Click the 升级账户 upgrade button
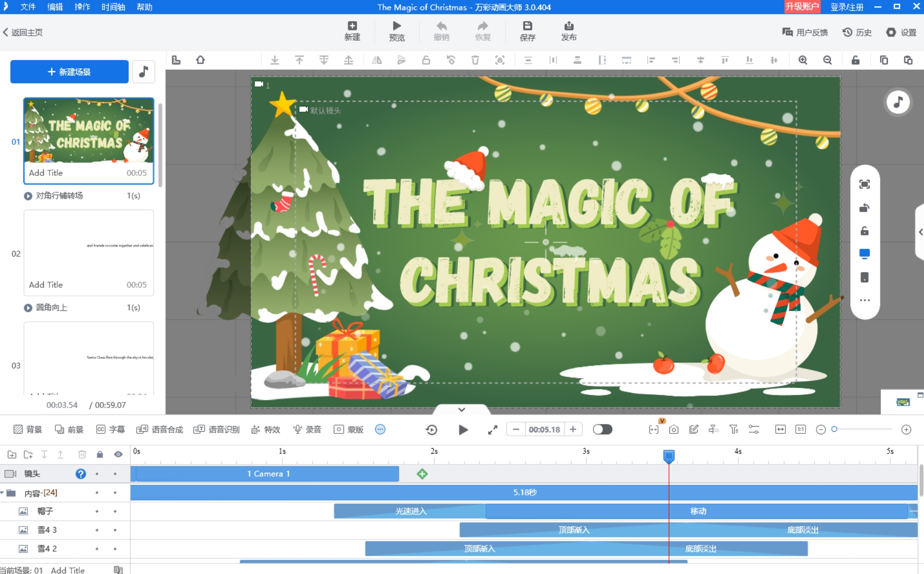 click(802, 7)
